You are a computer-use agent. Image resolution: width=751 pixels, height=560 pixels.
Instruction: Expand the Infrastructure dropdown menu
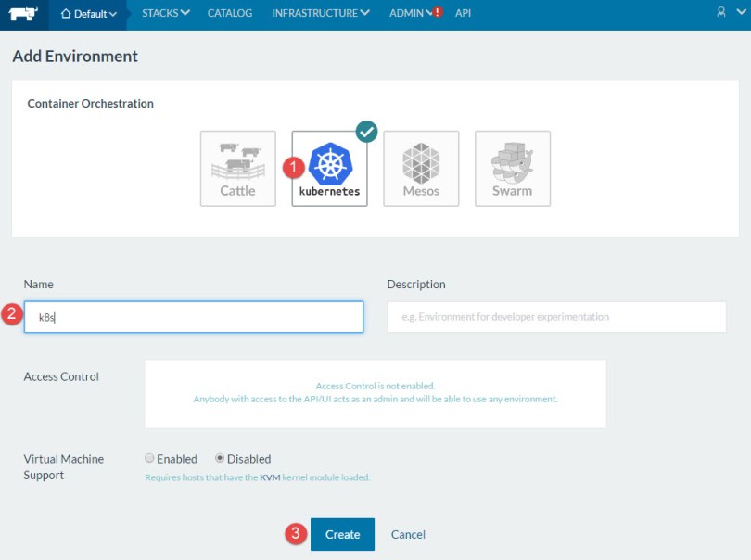point(321,13)
